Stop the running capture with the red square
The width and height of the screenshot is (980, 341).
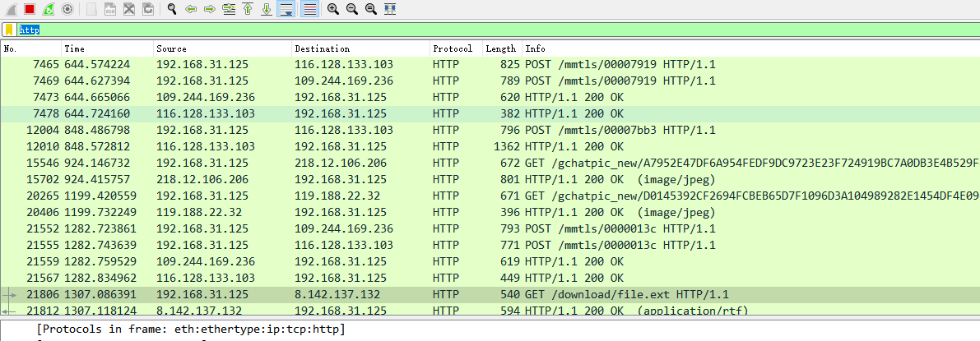point(30,9)
